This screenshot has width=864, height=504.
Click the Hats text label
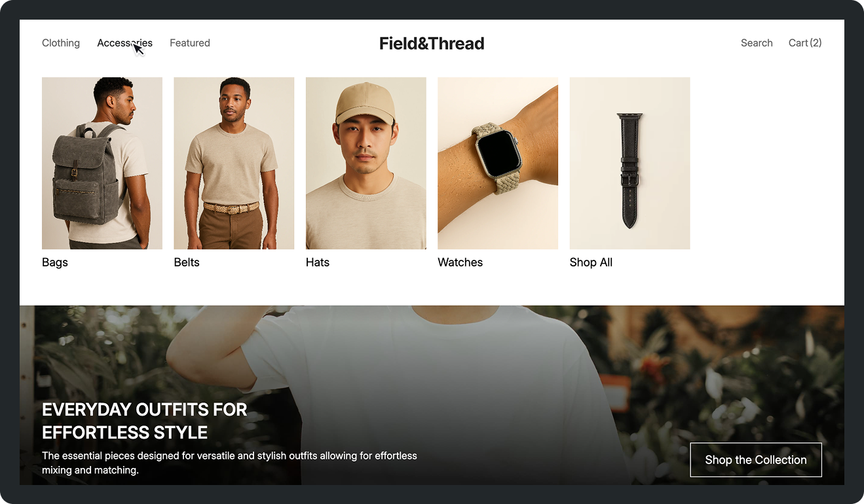point(318,262)
